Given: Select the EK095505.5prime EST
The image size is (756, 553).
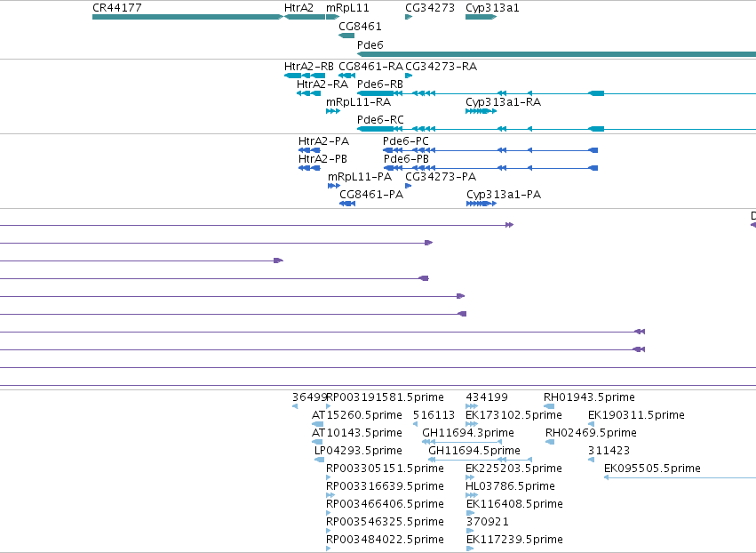Looking at the screenshot, I should pos(680,477).
